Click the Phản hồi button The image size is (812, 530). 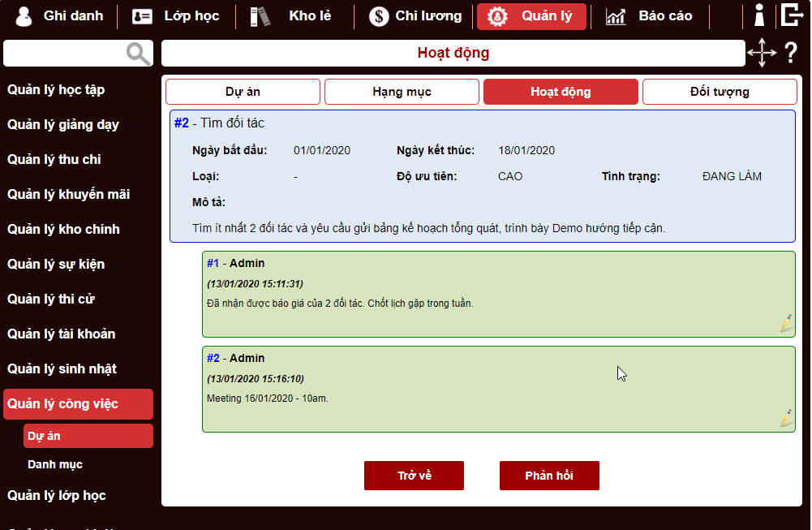[x=549, y=476]
